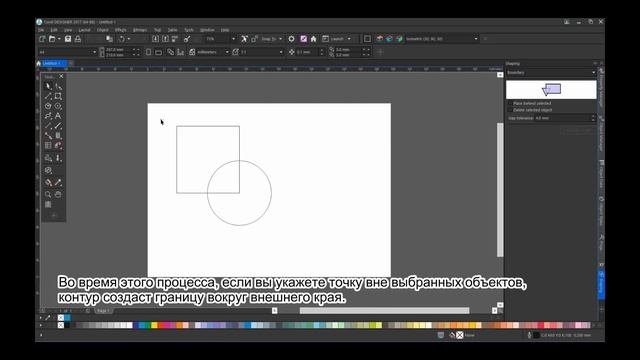
Task: Click the Open folder icon
Action: pos(52,39)
